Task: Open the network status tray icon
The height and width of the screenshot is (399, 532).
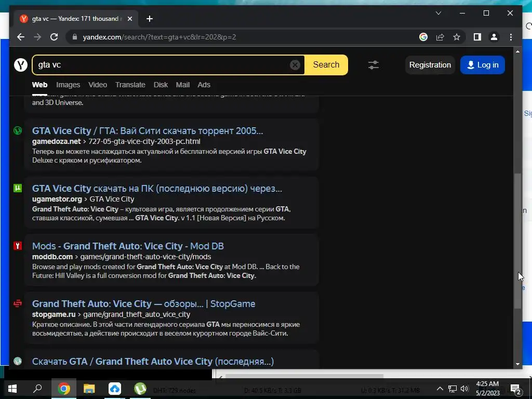Action: [453, 389]
